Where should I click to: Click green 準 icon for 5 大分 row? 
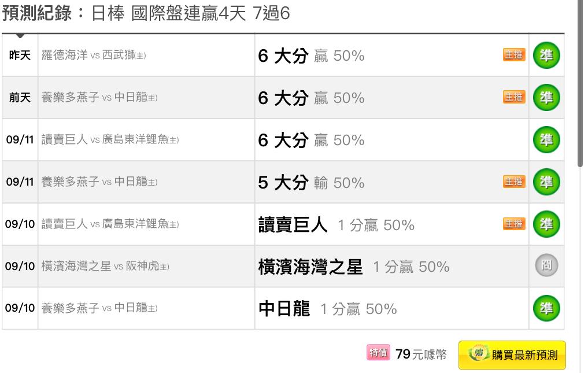click(546, 182)
